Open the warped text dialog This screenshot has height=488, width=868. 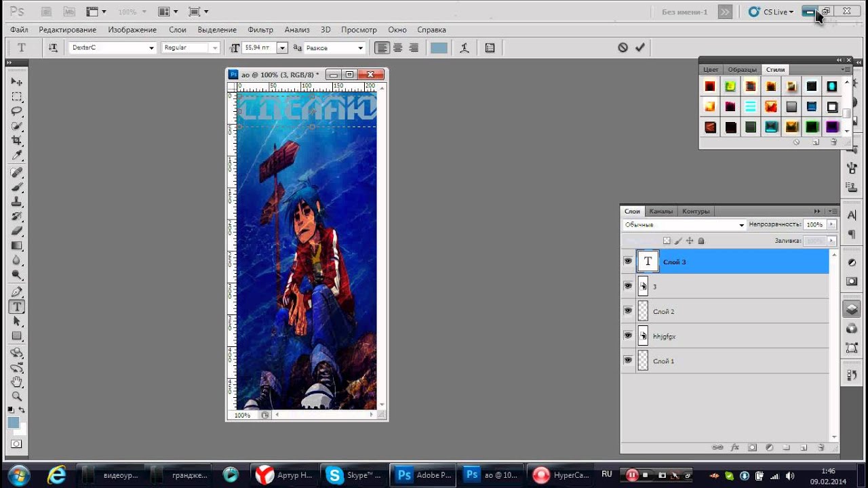click(x=465, y=47)
